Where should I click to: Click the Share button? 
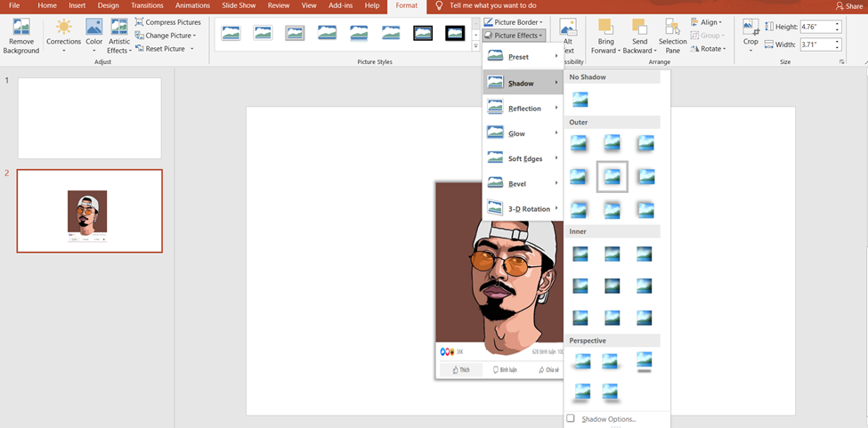849,6
